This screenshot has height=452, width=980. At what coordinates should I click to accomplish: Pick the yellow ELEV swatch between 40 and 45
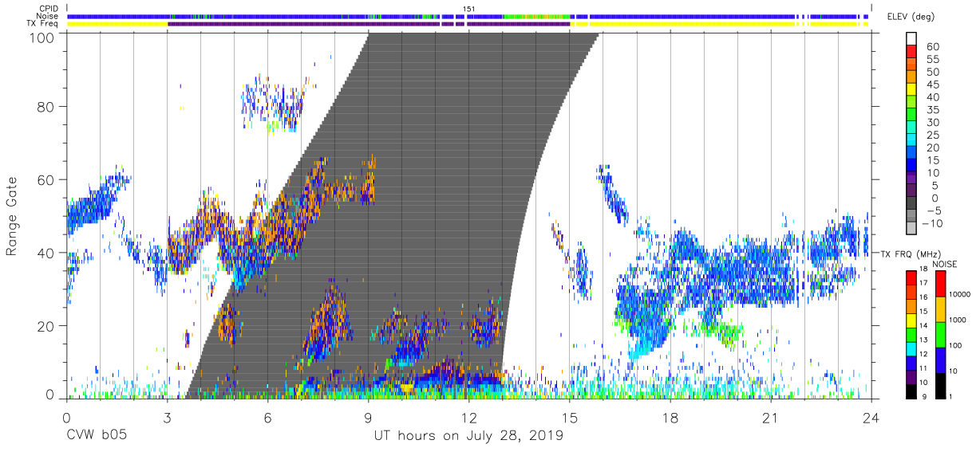[911, 90]
